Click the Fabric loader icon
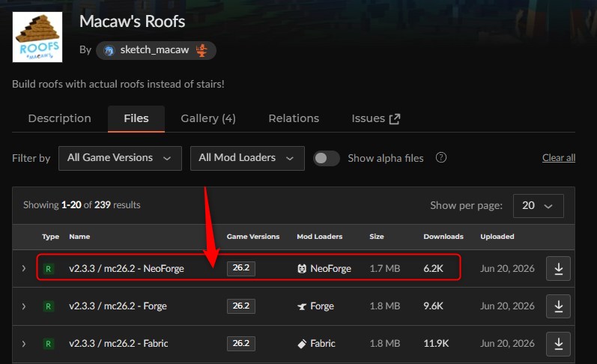This screenshot has height=364, width=597. pyautogui.click(x=302, y=344)
